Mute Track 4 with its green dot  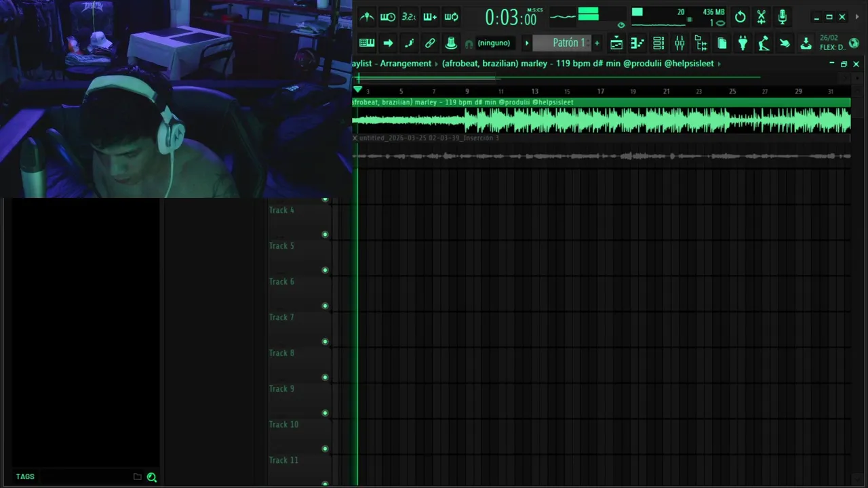pos(325,235)
